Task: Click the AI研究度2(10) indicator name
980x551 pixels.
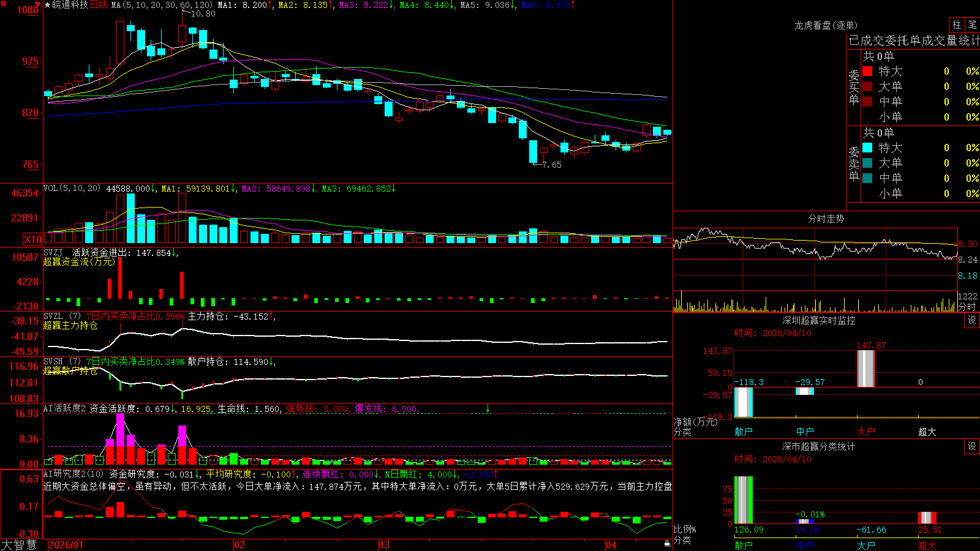Action: 73,474
